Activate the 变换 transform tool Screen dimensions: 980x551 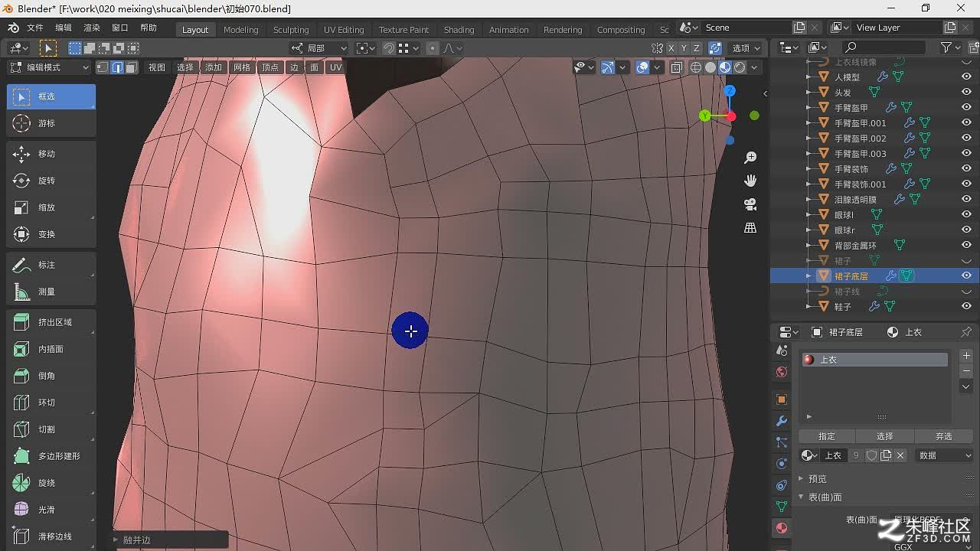coord(51,234)
